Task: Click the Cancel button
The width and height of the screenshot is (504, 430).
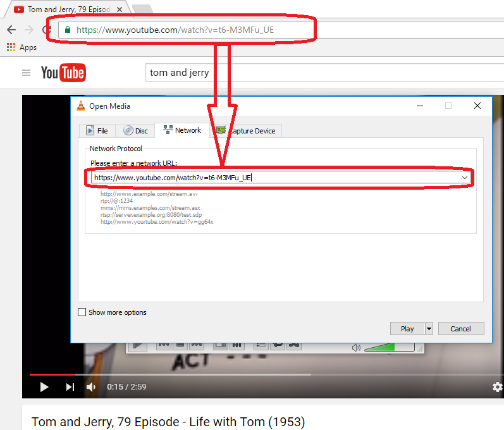Action: point(461,329)
